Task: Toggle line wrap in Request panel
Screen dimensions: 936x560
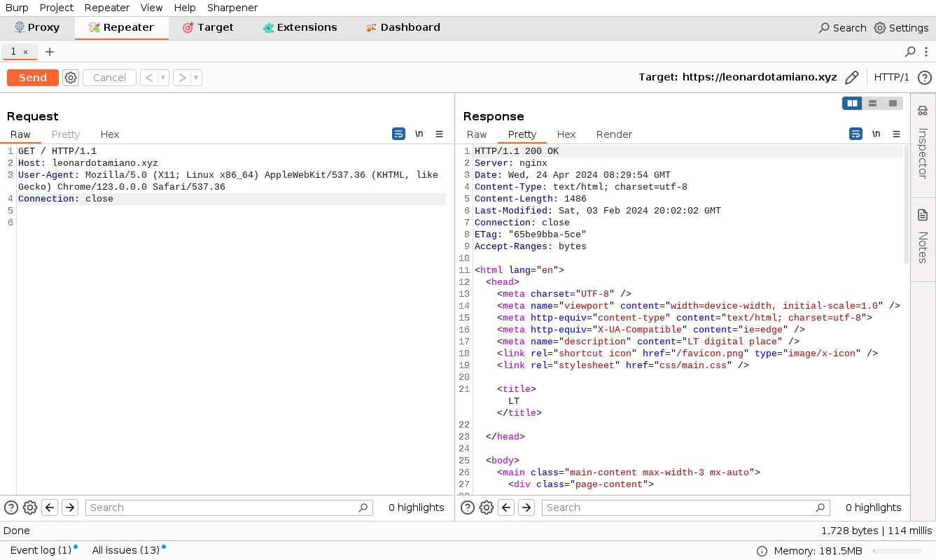Action: click(x=398, y=134)
